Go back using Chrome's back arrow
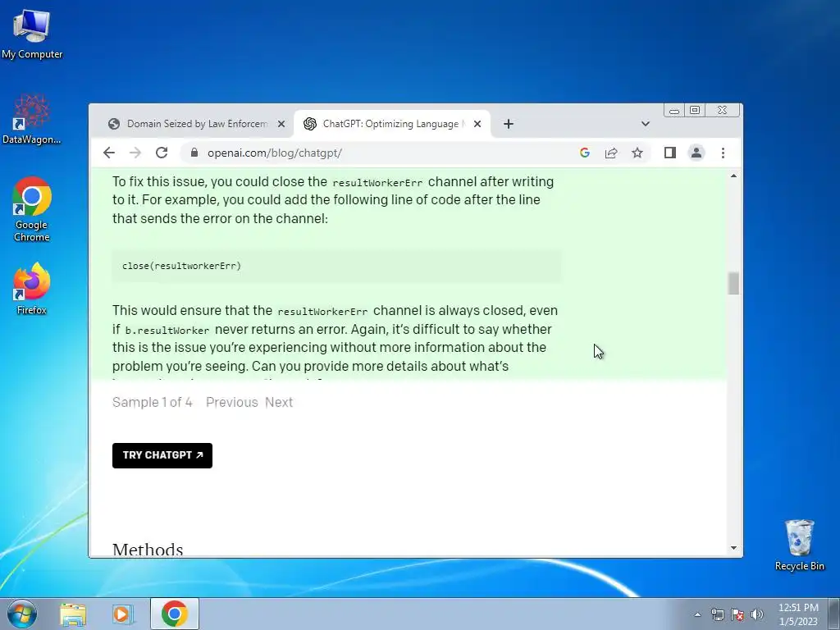 click(x=109, y=153)
